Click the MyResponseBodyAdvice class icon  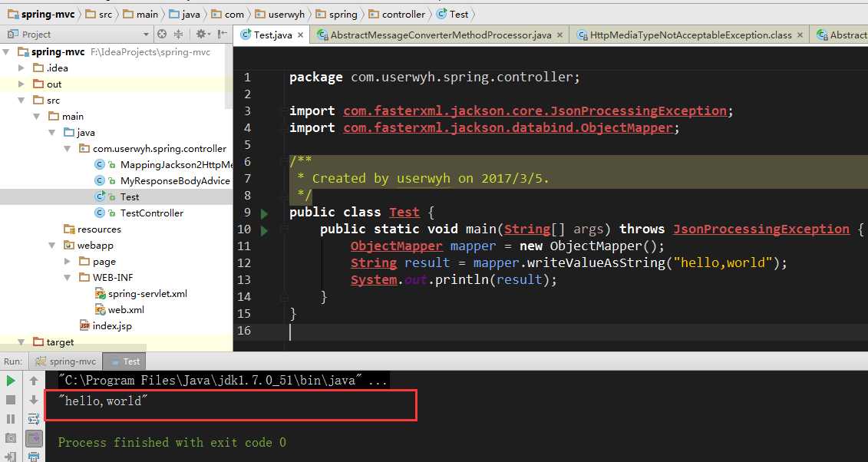pyautogui.click(x=100, y=180)
